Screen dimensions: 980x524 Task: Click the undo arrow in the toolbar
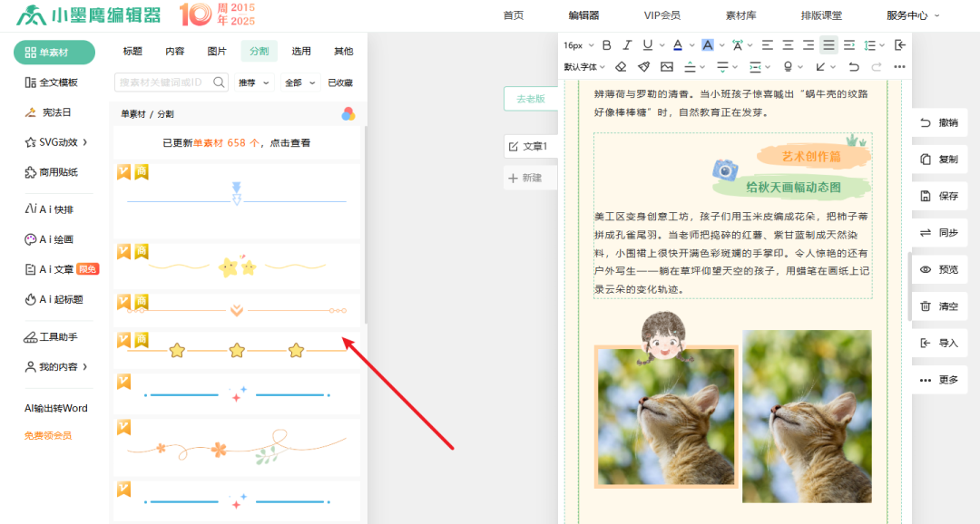point(854,66)
